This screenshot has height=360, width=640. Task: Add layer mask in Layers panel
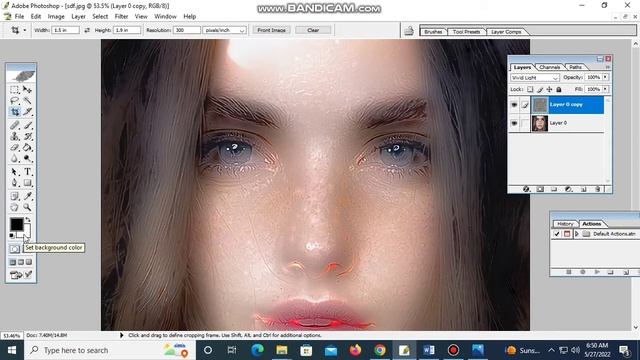540,189
